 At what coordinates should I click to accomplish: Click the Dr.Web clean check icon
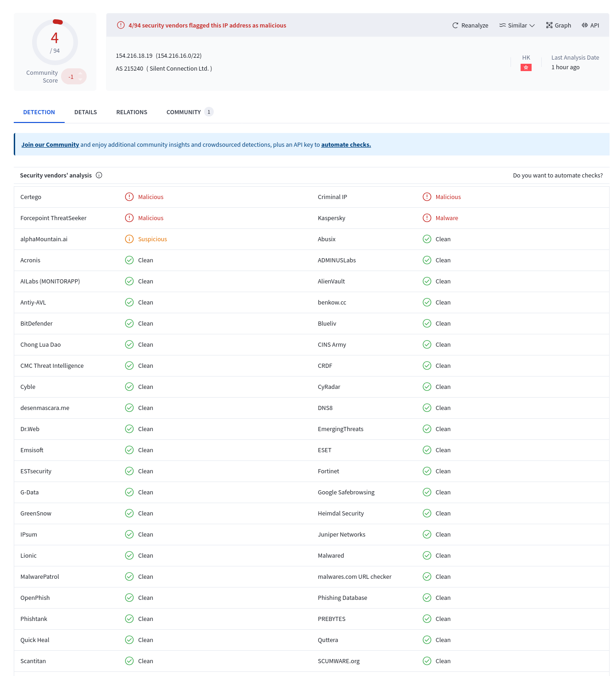[x=129, y=429]
